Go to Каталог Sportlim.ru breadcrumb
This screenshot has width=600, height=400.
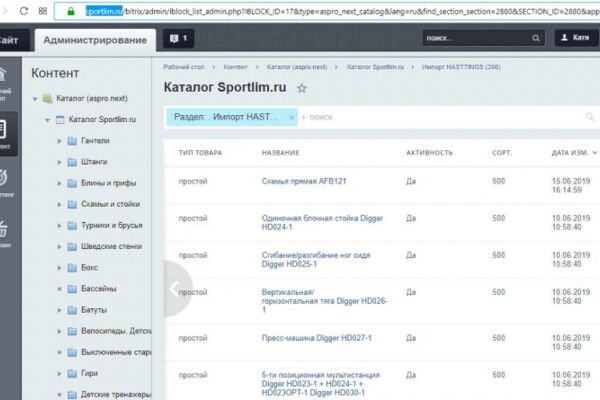click(375, 67)
